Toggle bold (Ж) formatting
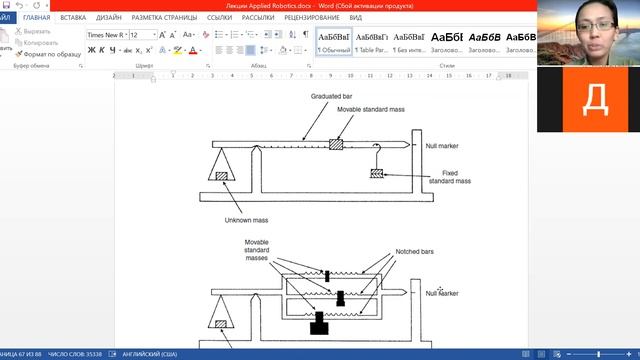 pyautogui.click(x=91, y=50)
